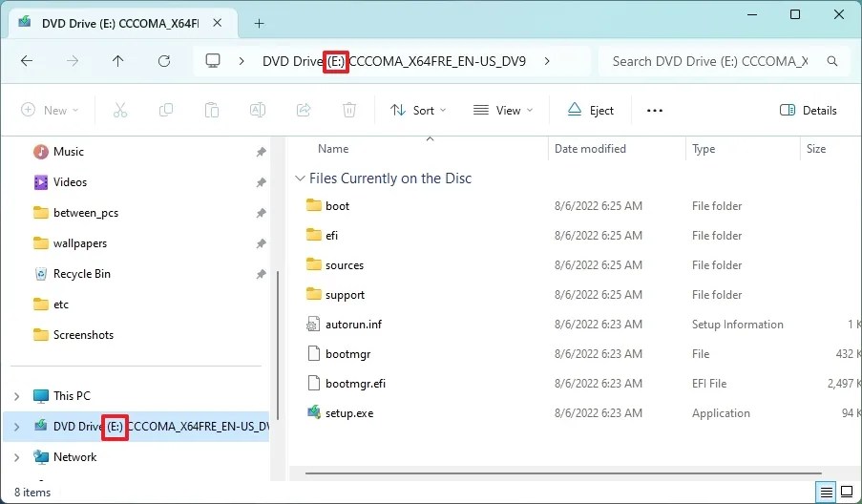Click the Paste clipboard icon
Image resolution: width=862 pixels, height=504 pixels.
[212, 110]
